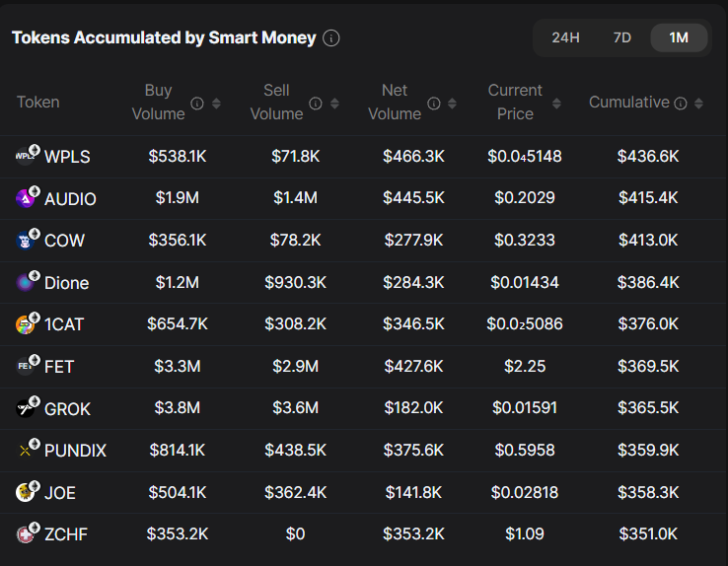Select AUDIO price $0.2029
Viewport: 728px width, 566px height.
[525, 198]
